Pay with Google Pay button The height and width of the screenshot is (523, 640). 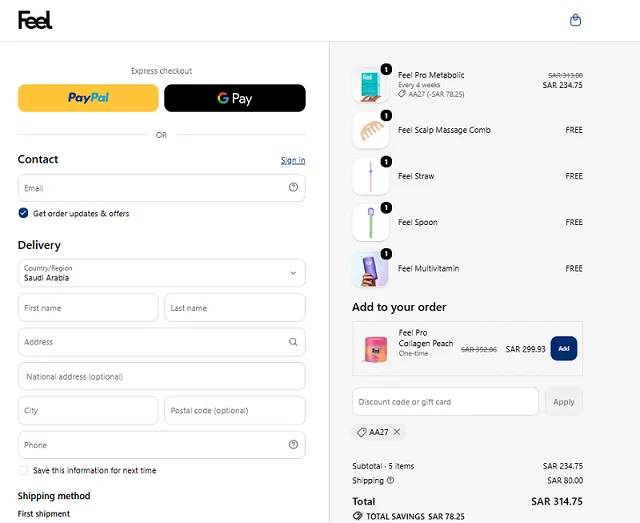235,98
